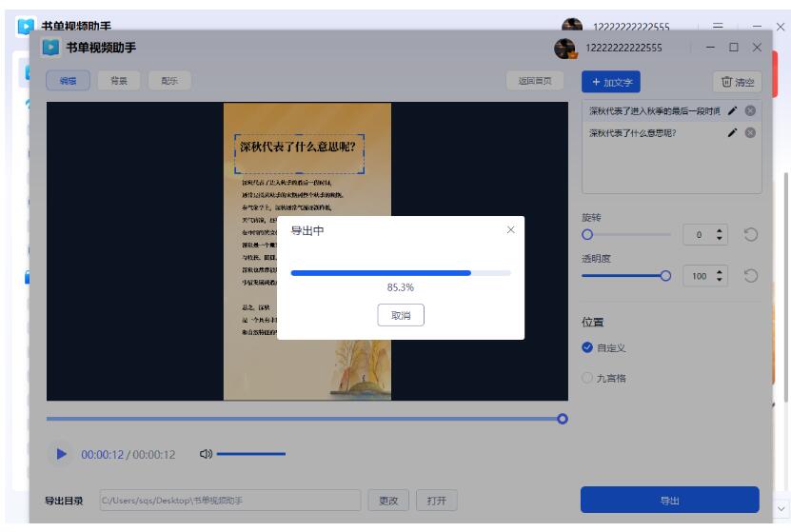This screenshot has height=532, width=791.
Task: Edit the 深秋代表了什么意思呢? entry pencil
Action: pos(732,132)
